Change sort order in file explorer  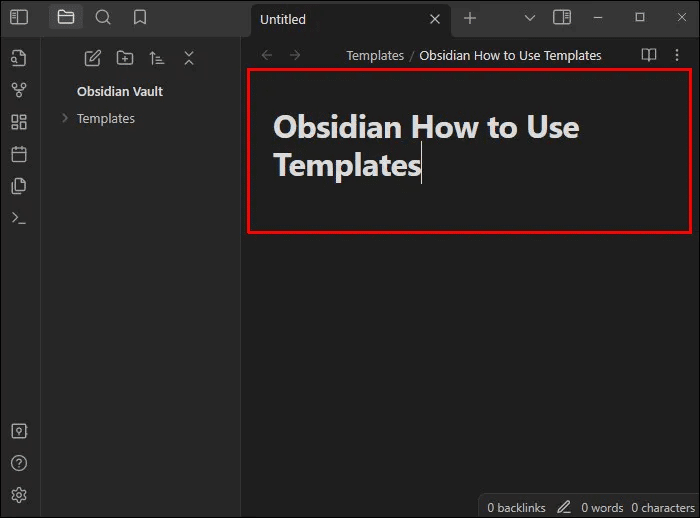pyautogui.click(x=157, y=58)
